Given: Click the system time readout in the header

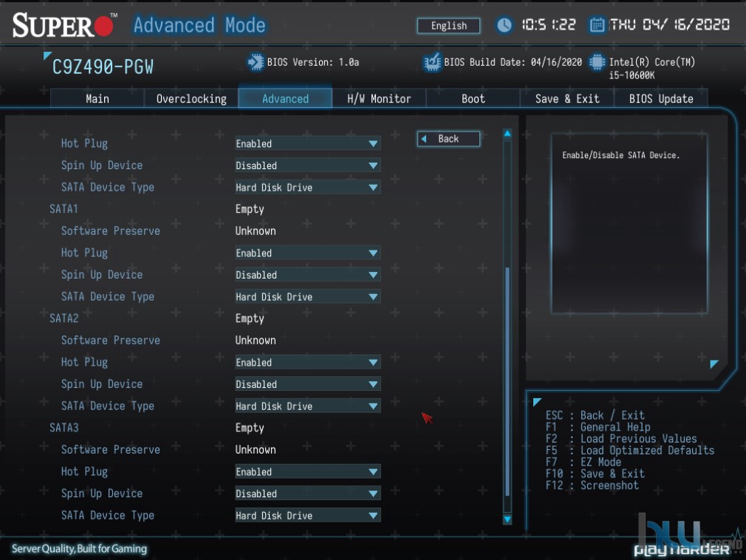Looking at the screenshot, I should point(549,24).
